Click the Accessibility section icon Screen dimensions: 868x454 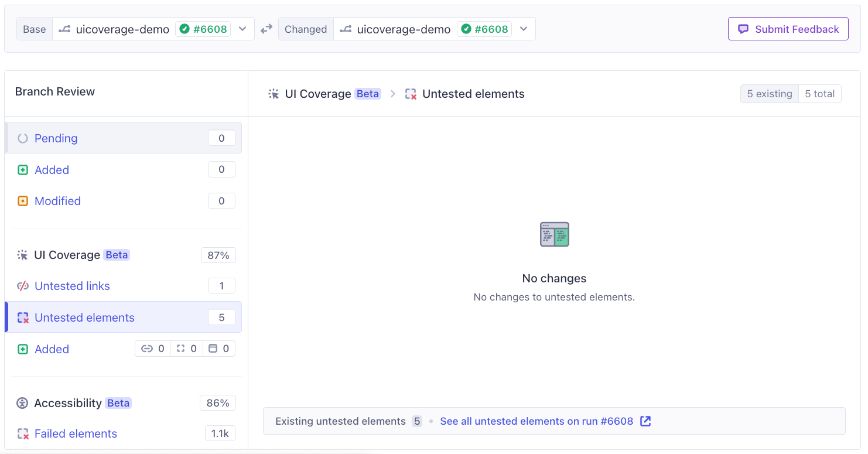tap(22, 402)
